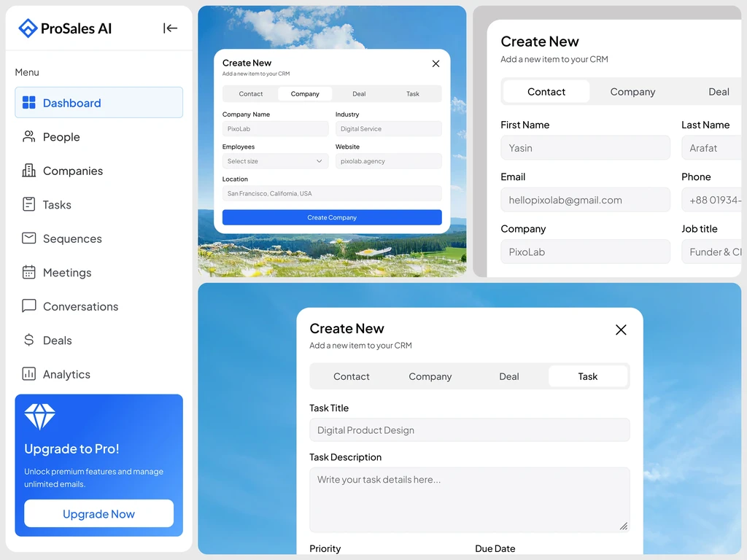Screen dimensions: 747x560
Task: Open Companies via building icon
Action: pyautogui.click(x=29, y=171)
